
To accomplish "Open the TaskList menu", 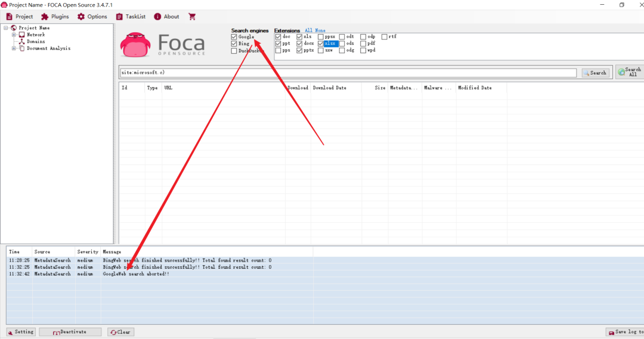I will coord(131,17).
